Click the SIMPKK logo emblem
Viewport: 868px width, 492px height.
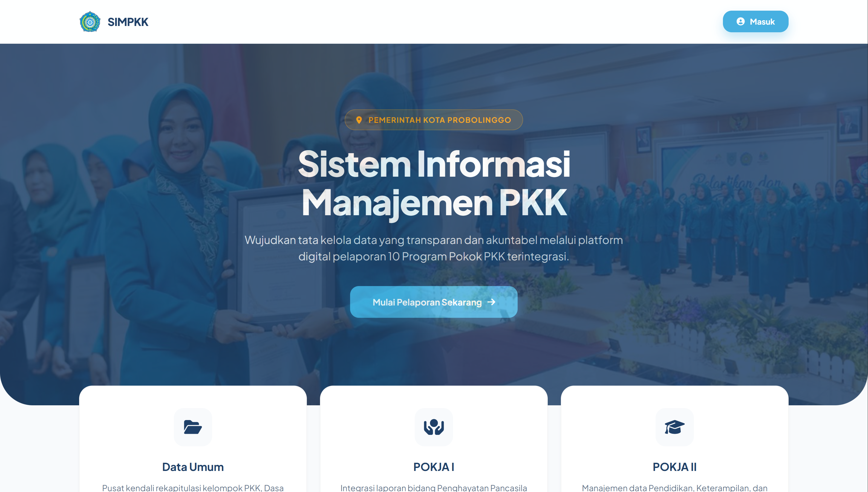(x=90, y=22)
